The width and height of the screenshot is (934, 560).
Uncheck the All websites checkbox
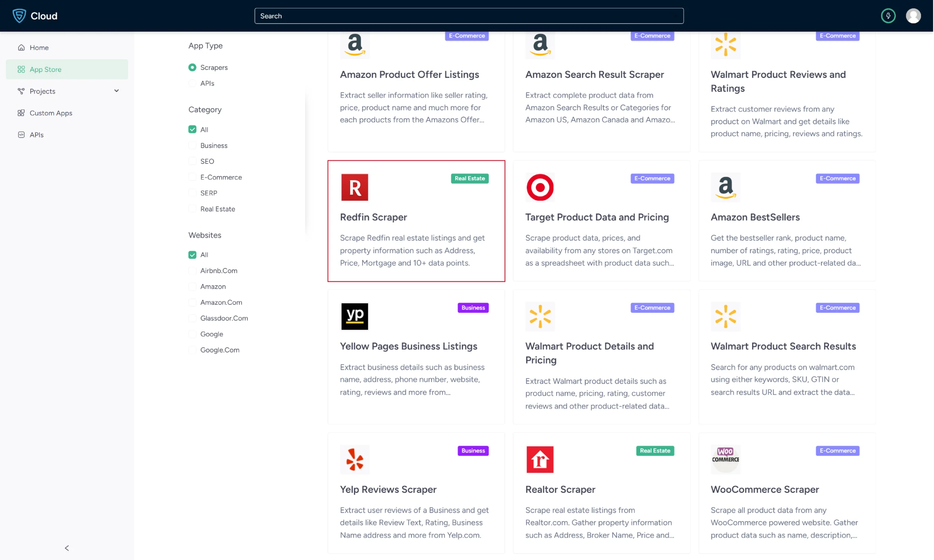click(x=192, y=255)
